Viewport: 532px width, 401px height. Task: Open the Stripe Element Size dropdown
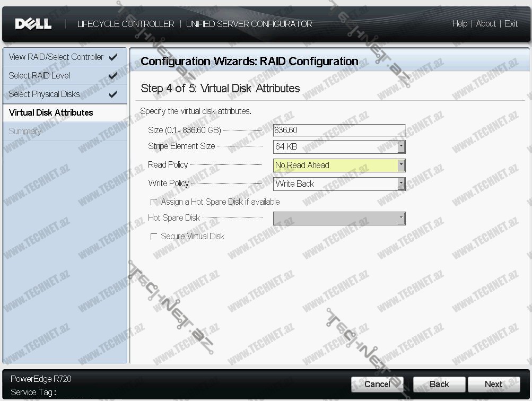coord(401,147)
